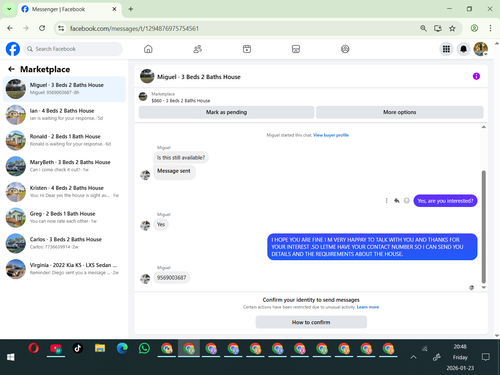
Task: Open the Facebook logo home link
Action: tap(13, 49)
